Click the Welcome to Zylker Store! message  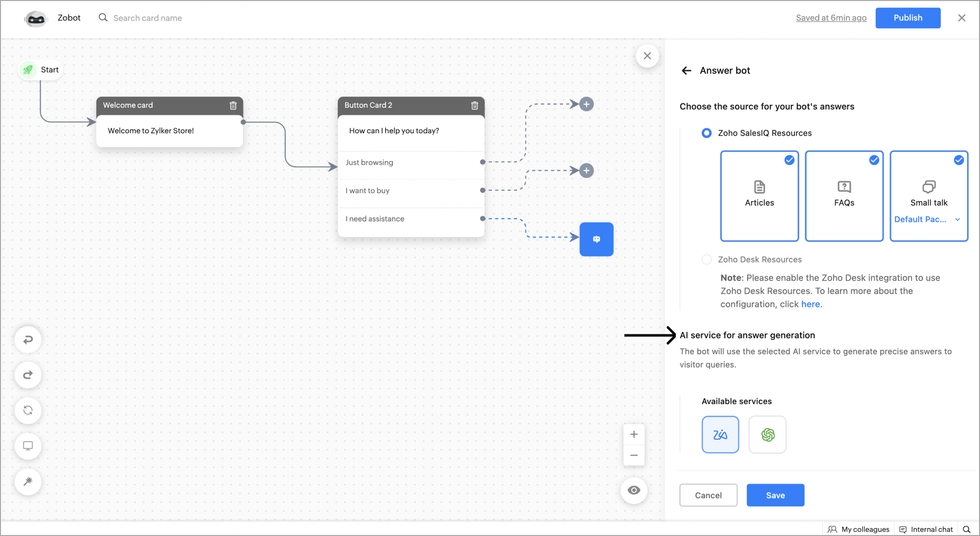pyautogui.click(x=151, y=131)
